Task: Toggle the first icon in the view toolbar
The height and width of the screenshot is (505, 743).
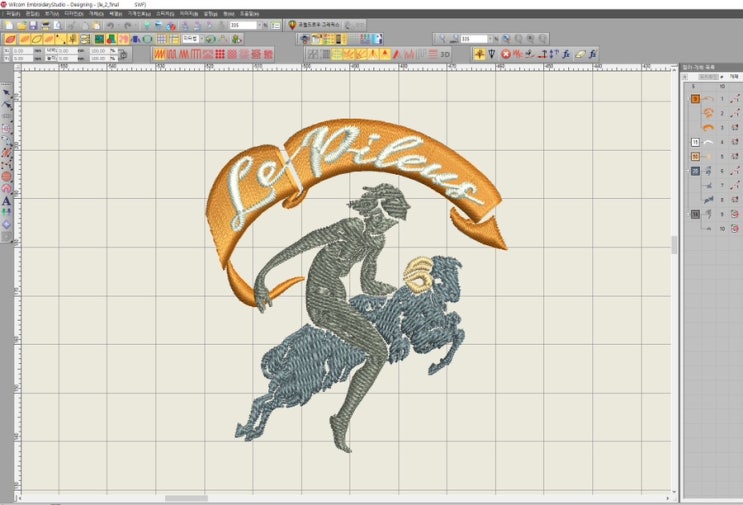Action: 305,39
